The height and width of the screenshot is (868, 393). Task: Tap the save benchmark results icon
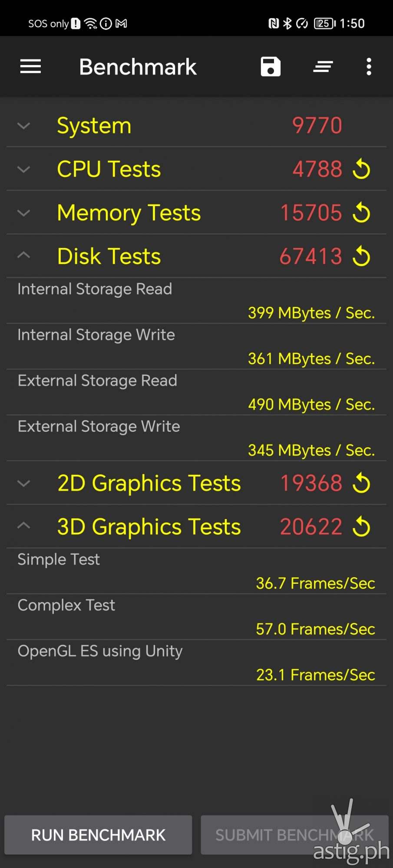pyautogui.click(x=271, y=67)
